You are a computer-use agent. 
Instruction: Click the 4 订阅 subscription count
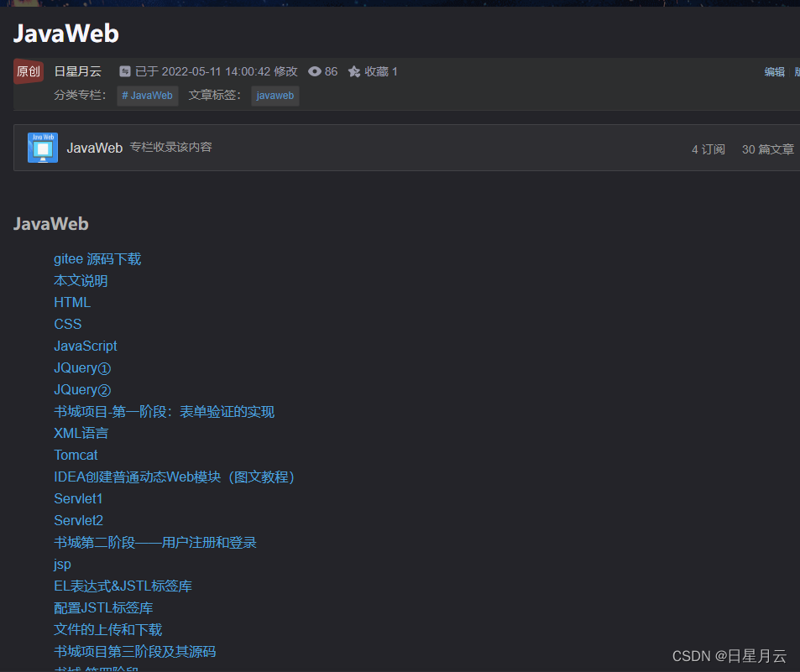click(708, 149)
